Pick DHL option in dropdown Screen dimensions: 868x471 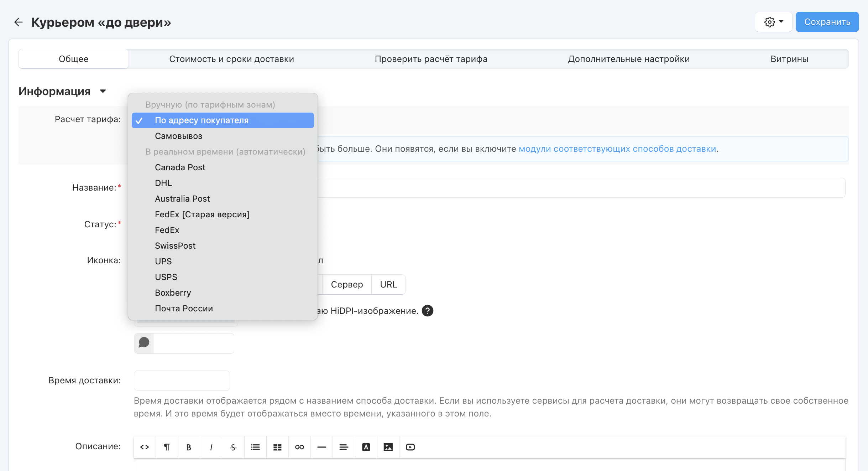(x=163, y=183)
